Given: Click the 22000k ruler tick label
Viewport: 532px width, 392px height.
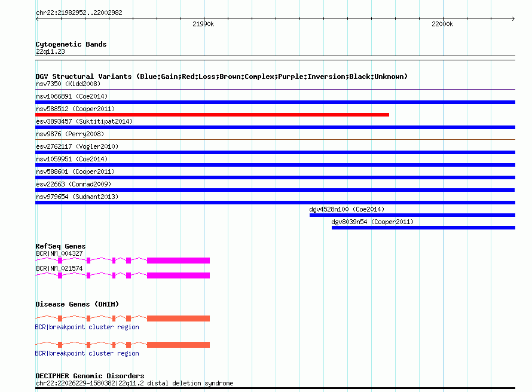Looking at the screenshot, I should (x=442, y=24).
